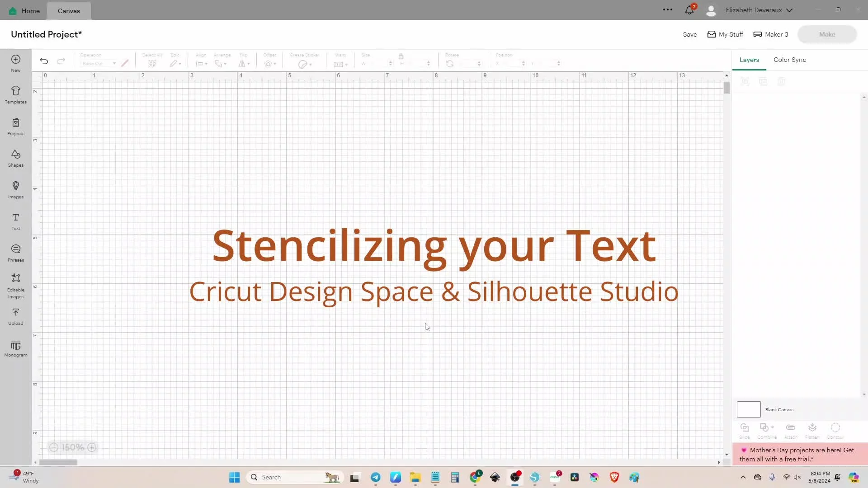The image size is (868, 488).
Task: Click the New project icon
Action: point(16,60)
